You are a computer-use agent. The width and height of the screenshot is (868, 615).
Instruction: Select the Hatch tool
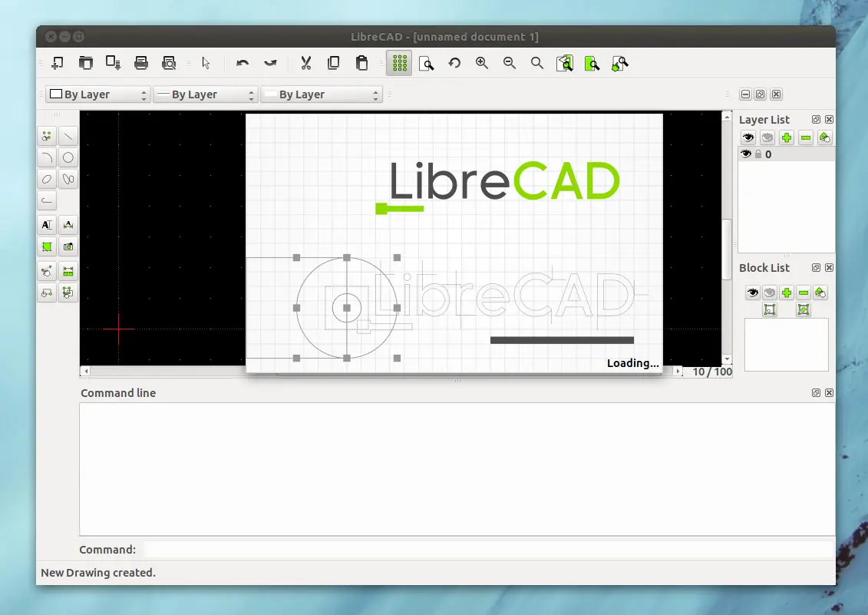coord(46,246)
